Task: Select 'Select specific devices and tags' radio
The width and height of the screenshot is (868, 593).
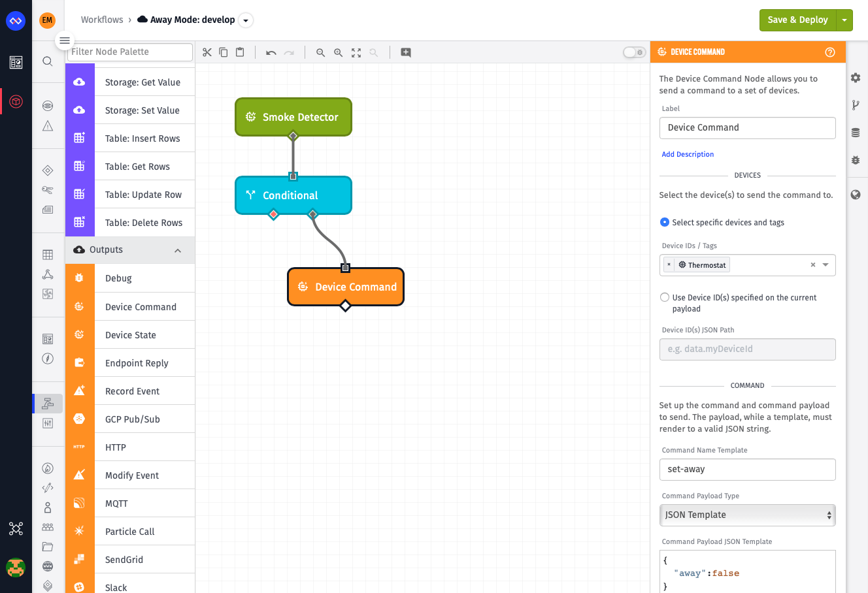Action: (x=665, y=222)
